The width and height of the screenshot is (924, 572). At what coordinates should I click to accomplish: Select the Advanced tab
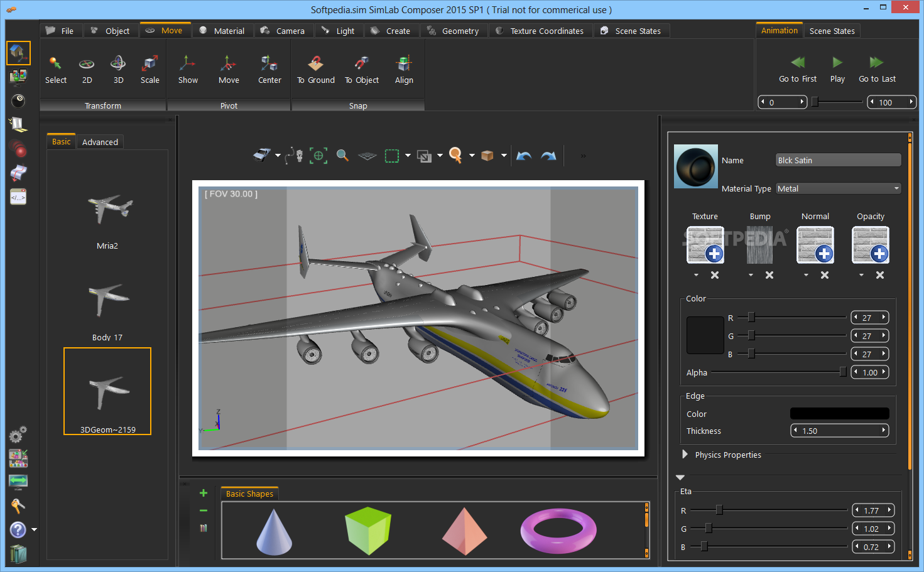pos(100,142)
